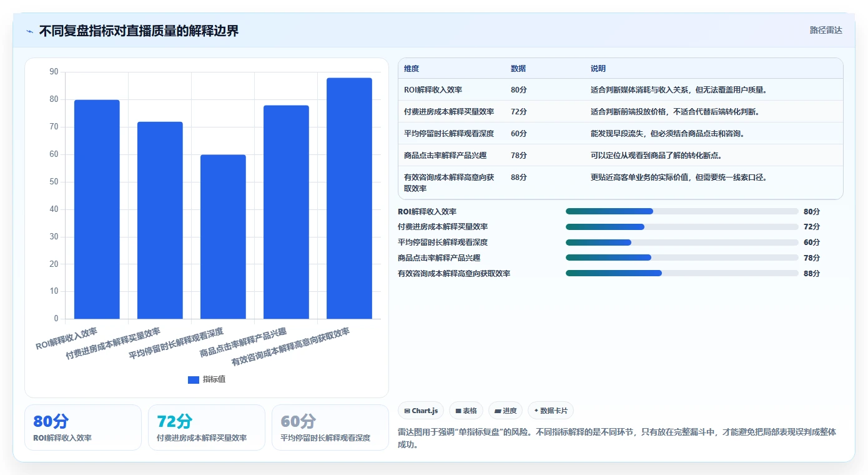This screenshot has height=475, width=868.
Task: Open the 60分 平均停留时长解释观看深度 data card
Action: coord(330,427)
